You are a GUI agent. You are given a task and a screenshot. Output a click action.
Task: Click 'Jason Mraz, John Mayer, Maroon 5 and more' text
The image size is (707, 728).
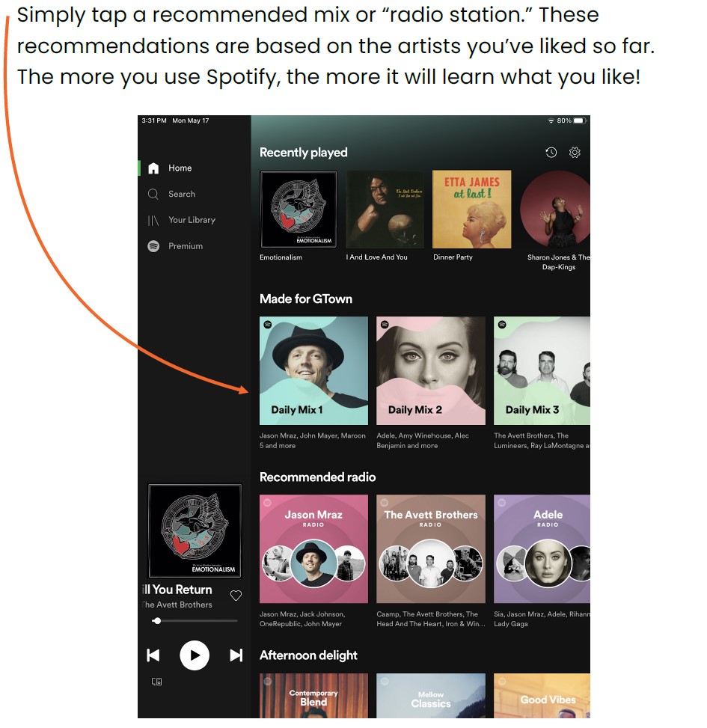pos(313,441)
